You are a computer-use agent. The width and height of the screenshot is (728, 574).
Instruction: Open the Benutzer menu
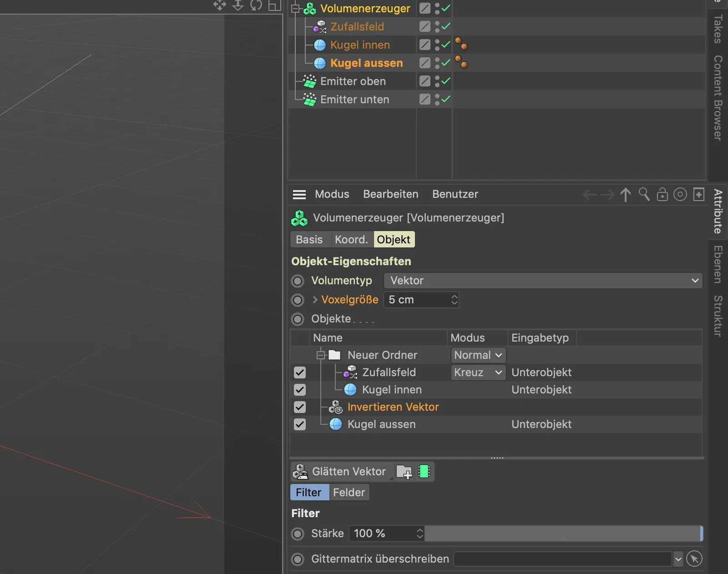(455, 194)
